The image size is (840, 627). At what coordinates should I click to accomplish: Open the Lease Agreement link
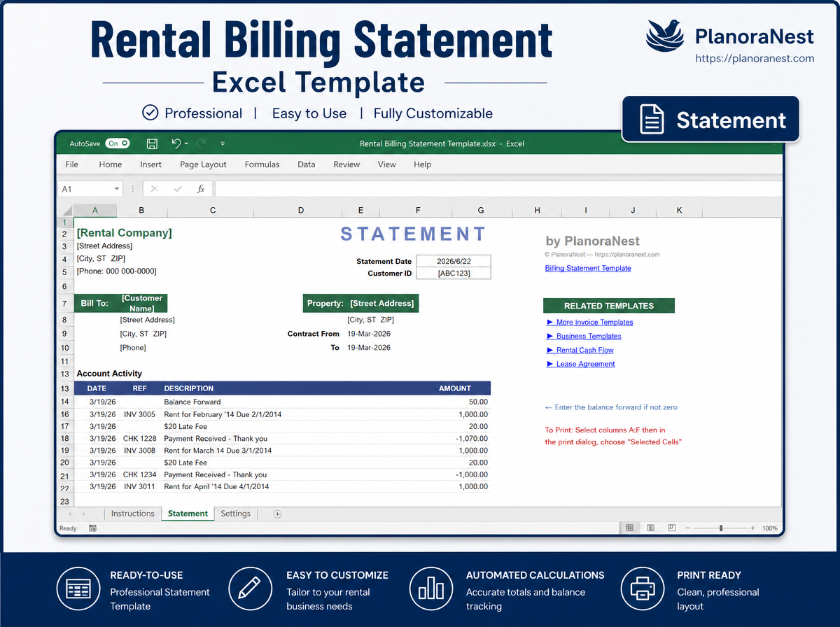580,364
